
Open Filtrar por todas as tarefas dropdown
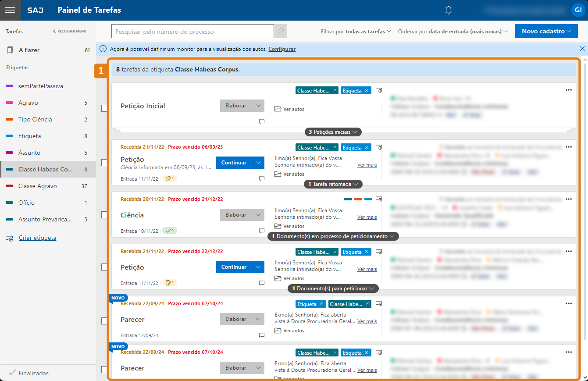[x=356, y=32]
